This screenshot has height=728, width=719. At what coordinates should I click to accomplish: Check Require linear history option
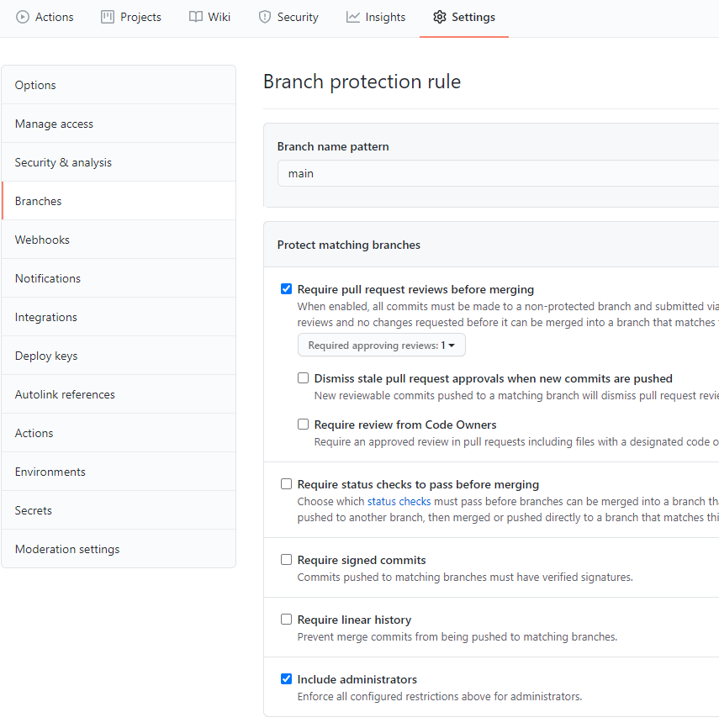click(x=286, y=619)
